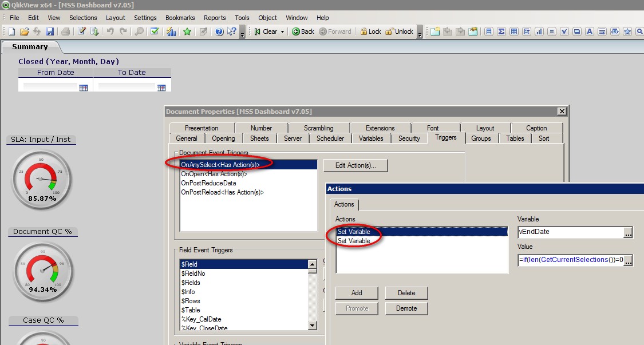Viewport: 644px width, 345px height.
Task: Create a Table Box icon
Action: click(x=514, y=31)
